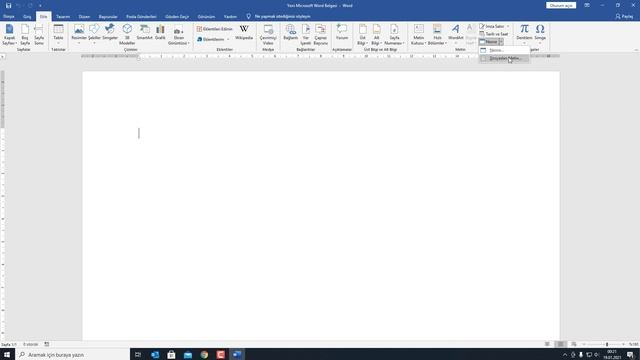The width and height of the screenshot is (640, 360).
Task: Open the Üst Bilgi header dropdown
Action: click(362, 35)
